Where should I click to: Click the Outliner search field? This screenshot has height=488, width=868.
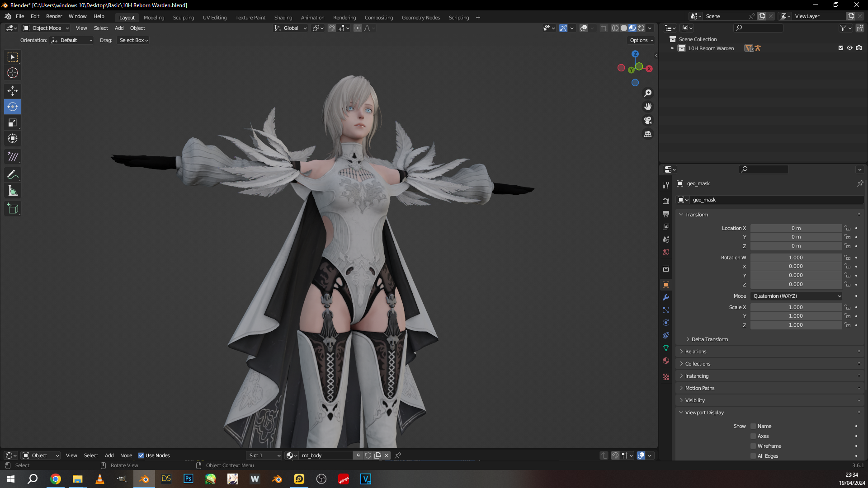(759, 28)
